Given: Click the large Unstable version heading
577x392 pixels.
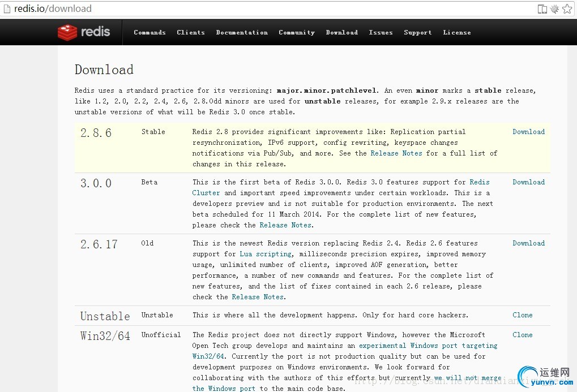Looking at the screenshot, I should [105, 316].
